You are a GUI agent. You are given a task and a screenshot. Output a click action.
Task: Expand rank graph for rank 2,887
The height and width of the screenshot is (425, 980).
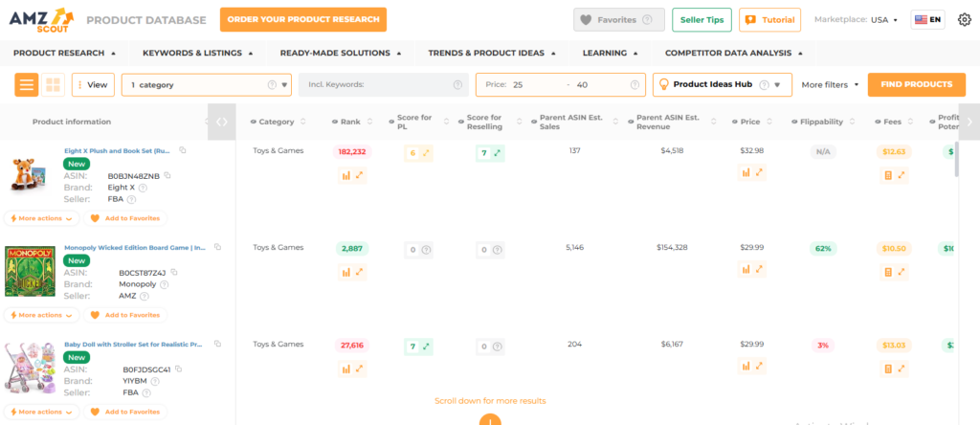(x=360, y=273)
